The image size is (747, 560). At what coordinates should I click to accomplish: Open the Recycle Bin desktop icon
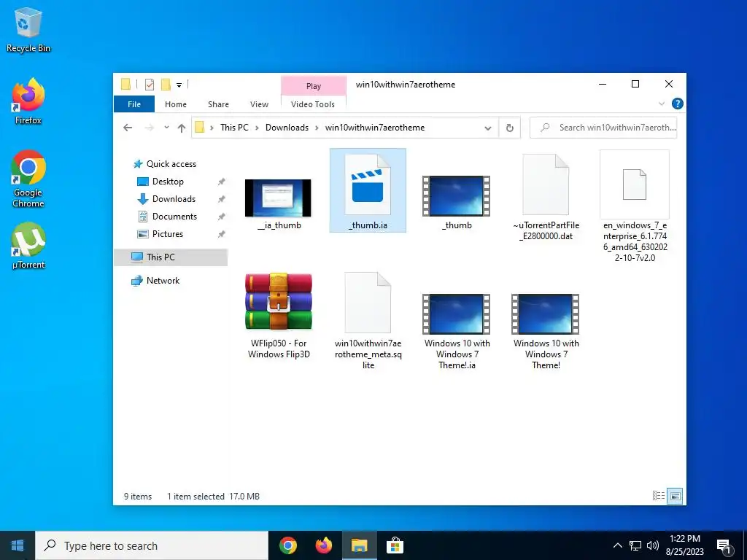[x=28, y=29]
